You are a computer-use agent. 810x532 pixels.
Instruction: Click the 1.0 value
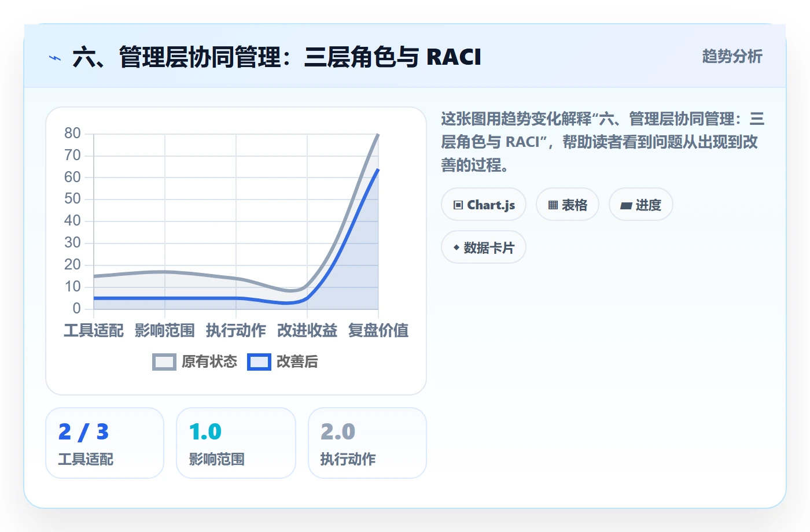(x=205, y=432)
